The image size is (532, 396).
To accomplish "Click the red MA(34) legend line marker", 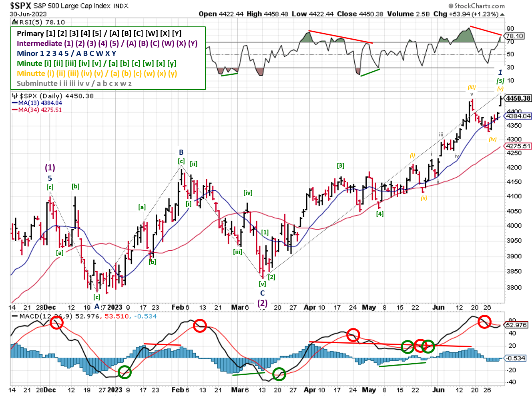I will 15,110.
